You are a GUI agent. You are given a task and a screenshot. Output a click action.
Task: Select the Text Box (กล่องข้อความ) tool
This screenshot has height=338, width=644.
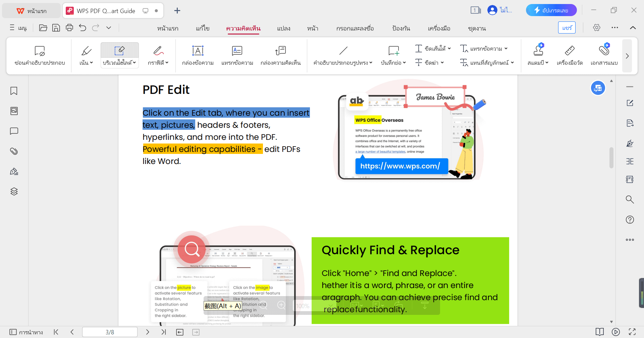198,55
